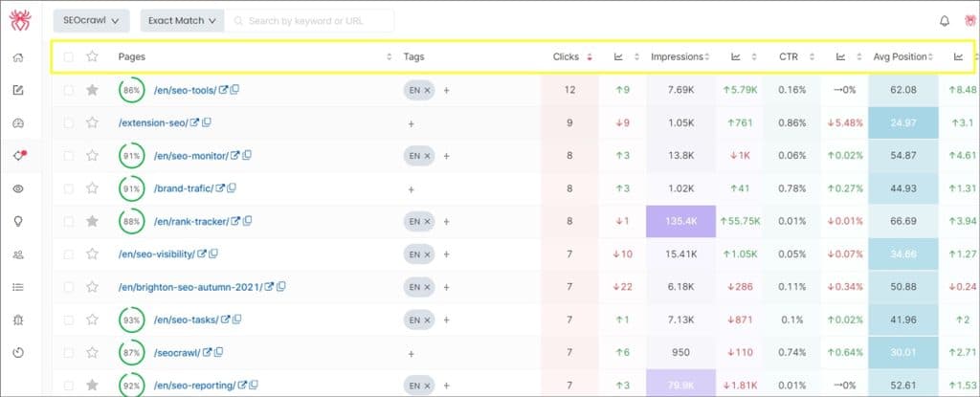Click the 93% score ring for /en/seo-tasks/
The width and height of the screenshot is (980, 397).
131,320
